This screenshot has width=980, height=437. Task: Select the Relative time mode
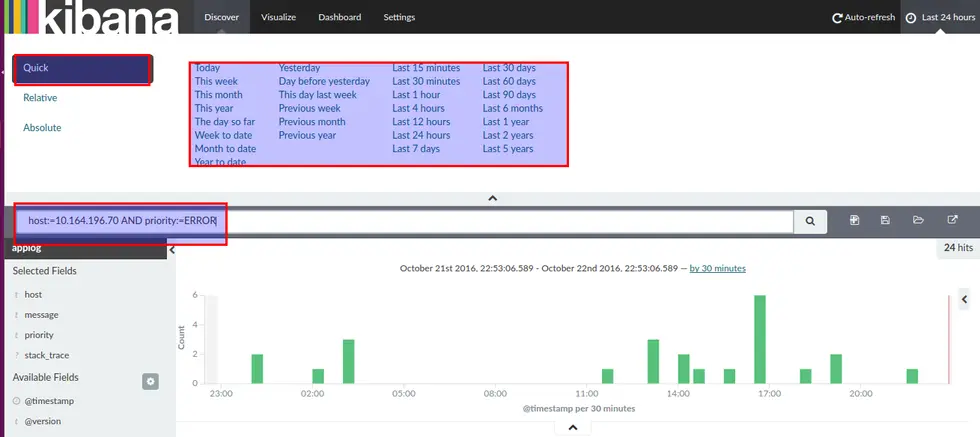40,98
